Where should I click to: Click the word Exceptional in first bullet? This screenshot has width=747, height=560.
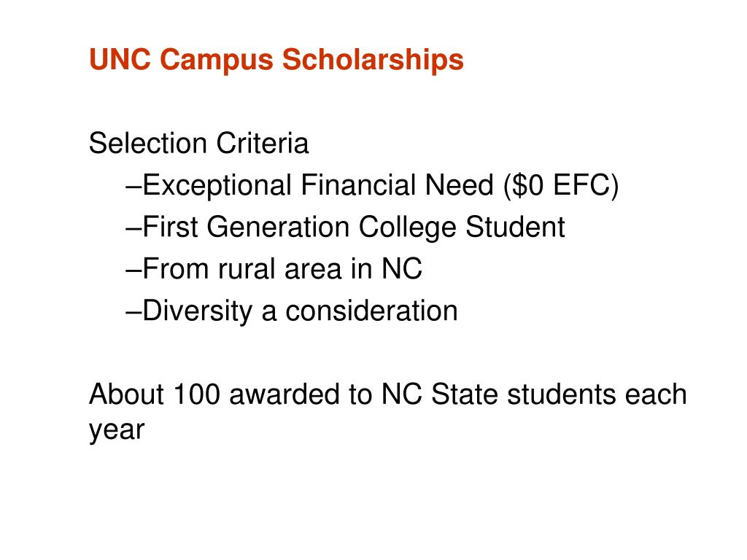pos(217,186)
